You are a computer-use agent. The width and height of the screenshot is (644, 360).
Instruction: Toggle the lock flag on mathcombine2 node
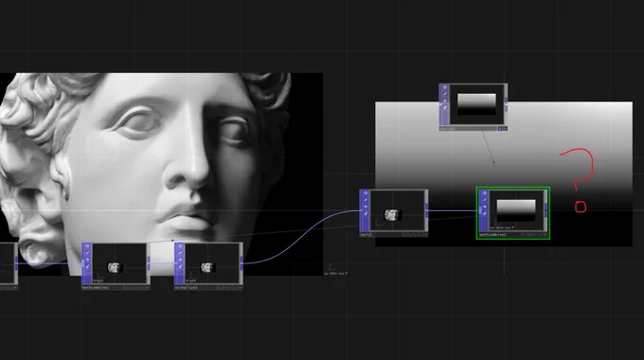484,213
